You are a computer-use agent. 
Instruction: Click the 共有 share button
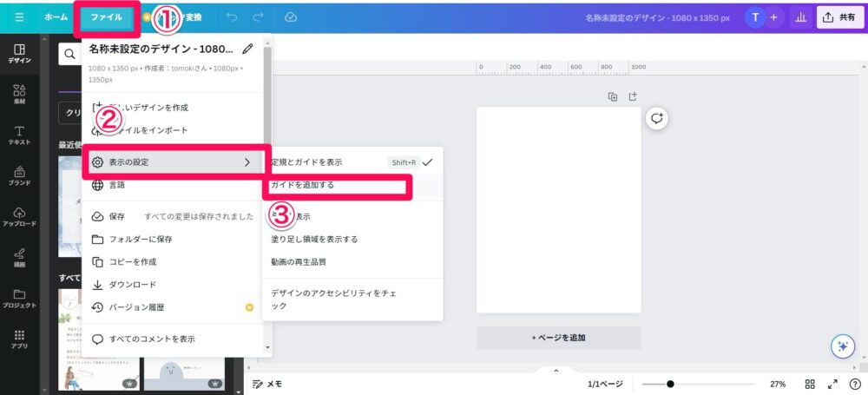click(838, 17)
